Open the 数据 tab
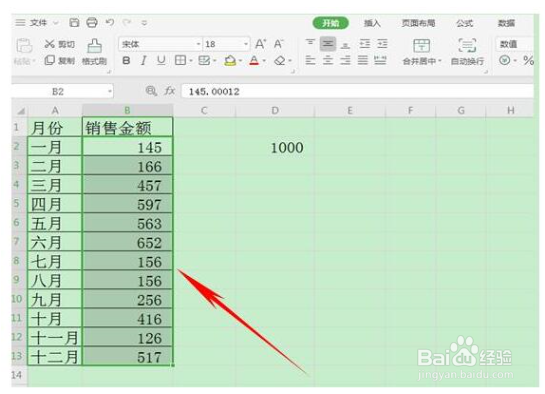Image resolution: width=545 pixels, height=394 pixels. [506, 23]
